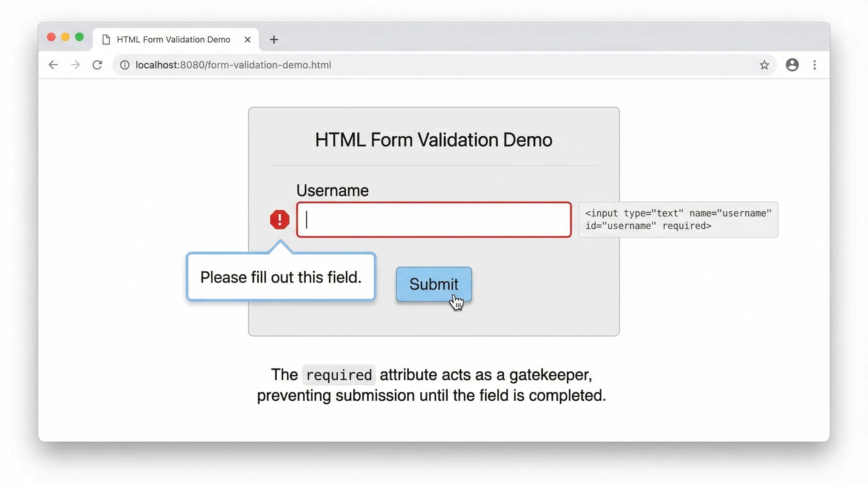Screen dimensions: 868x485
Task: Click the 'Please fill out this field' tooltip
Action: click(x=281, y=277)
